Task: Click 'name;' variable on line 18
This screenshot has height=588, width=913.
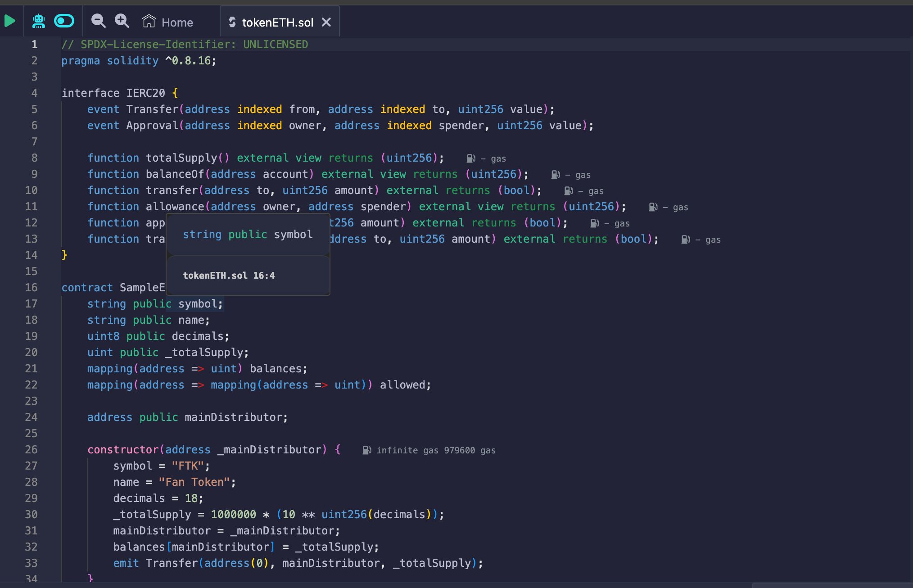Action: [x=194, y=320]
